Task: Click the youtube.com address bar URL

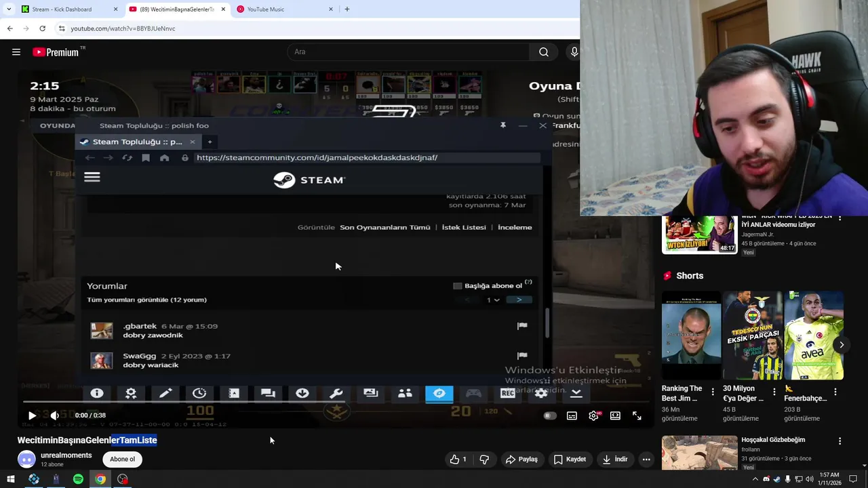Action: point(123,28)
